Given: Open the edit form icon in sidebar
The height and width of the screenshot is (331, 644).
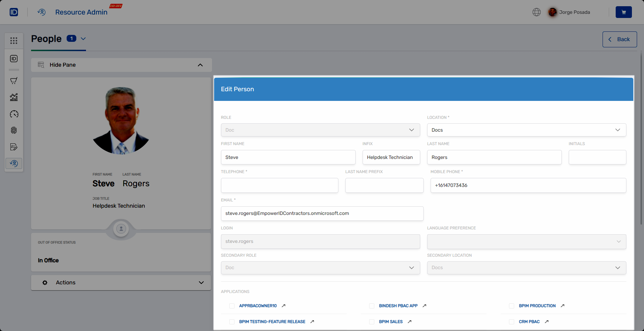Looking at the screenshot, I should click(x=14, y=147).
